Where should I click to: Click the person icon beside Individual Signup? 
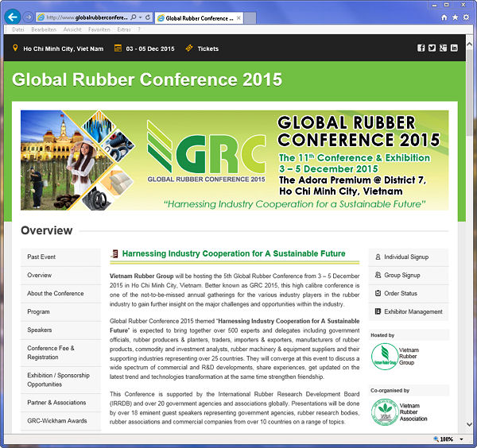[x=378, y=257]
